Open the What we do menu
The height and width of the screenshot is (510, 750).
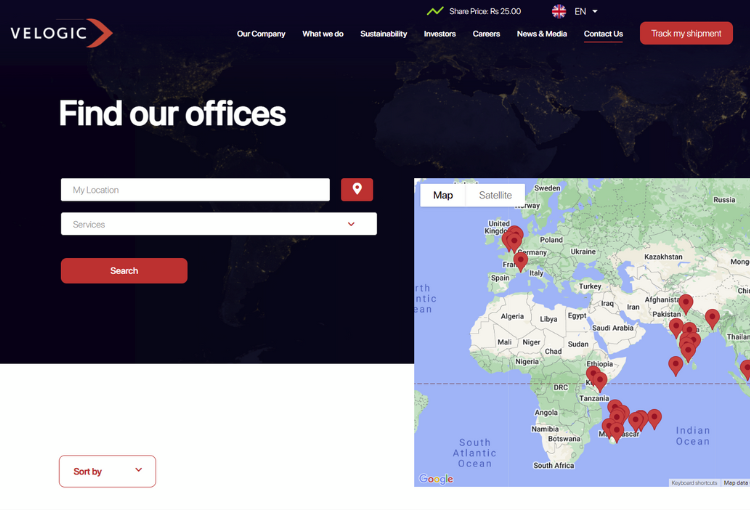323,34
